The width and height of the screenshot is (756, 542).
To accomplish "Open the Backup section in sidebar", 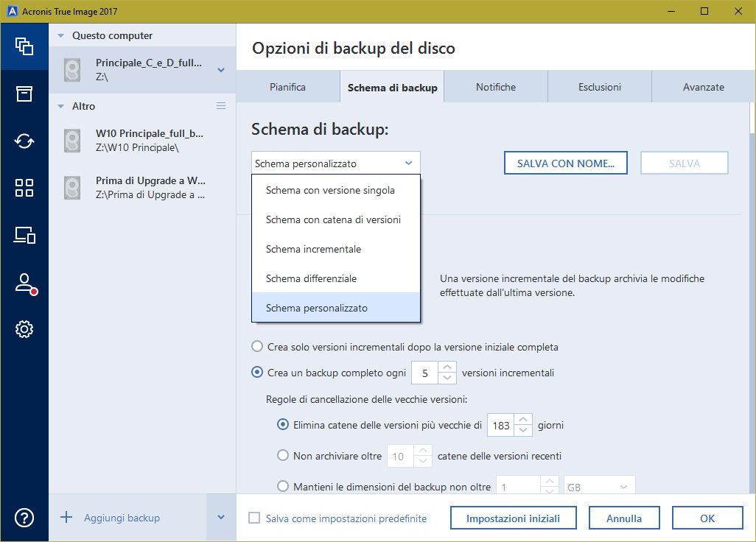I will coord(24,45).
